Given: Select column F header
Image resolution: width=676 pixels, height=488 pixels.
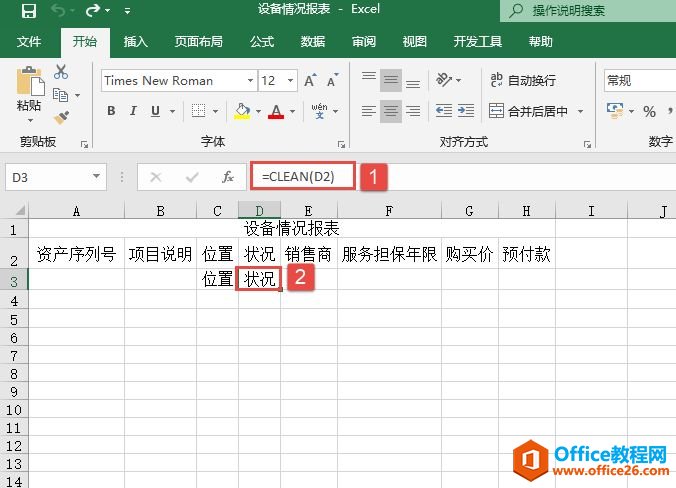Looking at the screenshot, I should [x=389, y=211].
